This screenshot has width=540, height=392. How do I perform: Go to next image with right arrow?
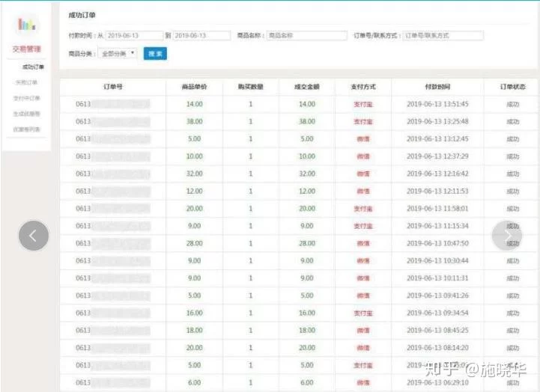click(507, 236)
